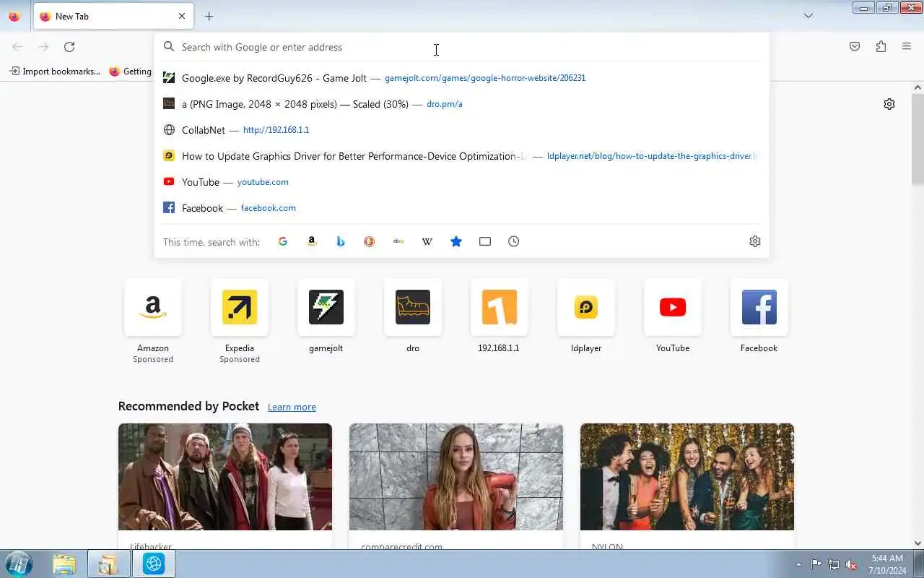Click Import bookmarks toolbar item
This screenshot has width=924, height=578.
[x=54, y=72]
